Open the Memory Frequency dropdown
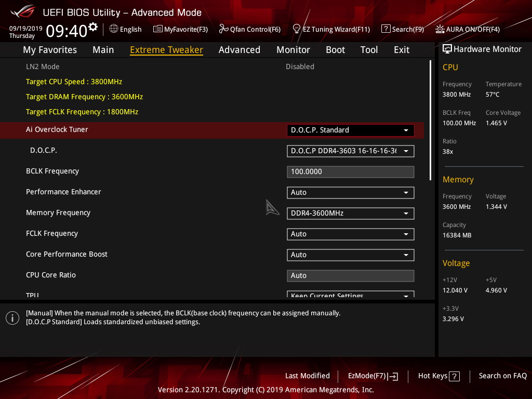Screen dimensions: 532x399 pos(350,214)
